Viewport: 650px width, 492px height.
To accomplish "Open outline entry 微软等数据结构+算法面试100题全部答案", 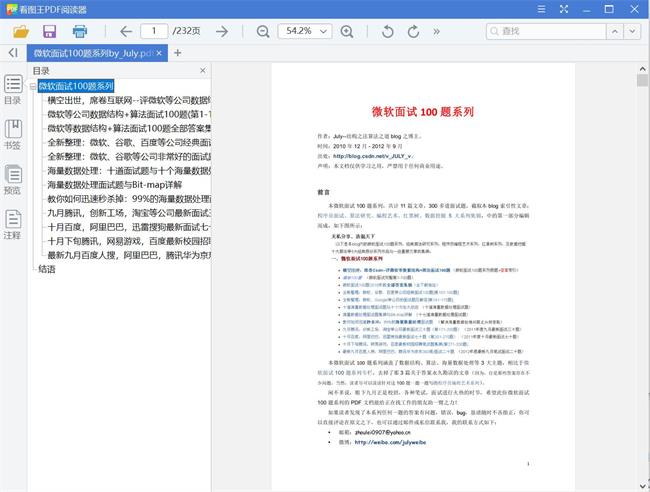I will tap(129, 128).
